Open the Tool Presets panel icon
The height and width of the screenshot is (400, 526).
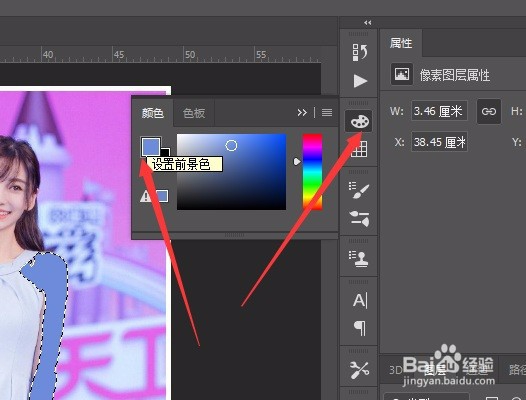[x=359, y=370]
